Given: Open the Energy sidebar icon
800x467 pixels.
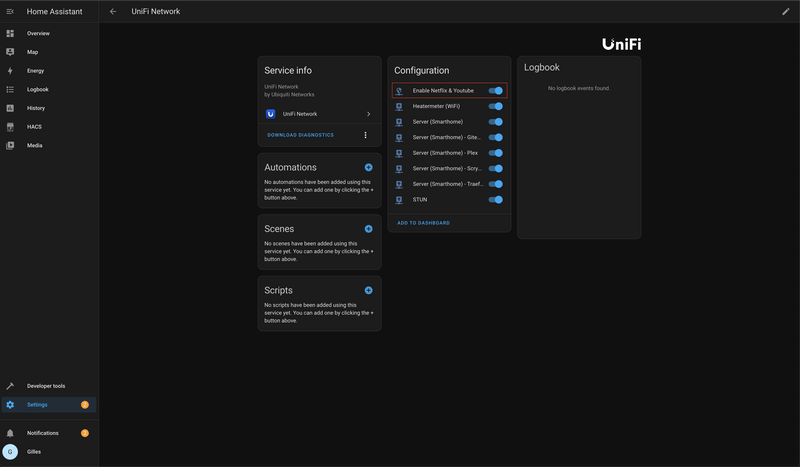Looking at the screenshot, I should (x=10, y=71).
